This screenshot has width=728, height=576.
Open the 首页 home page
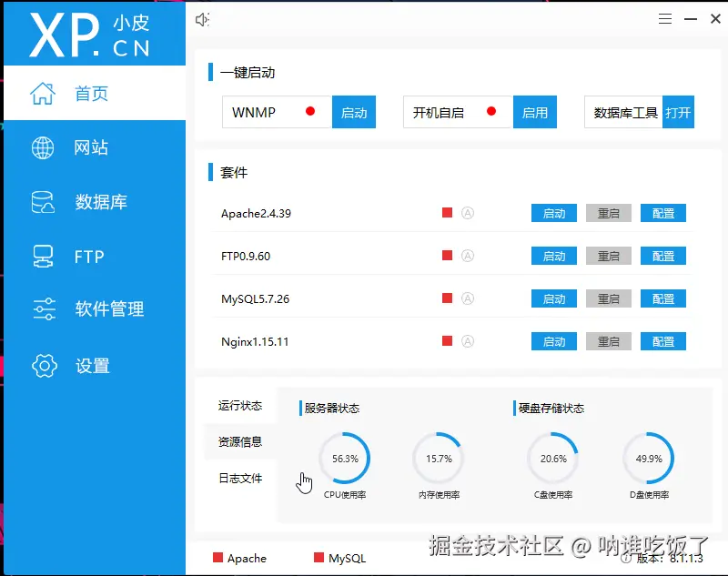[x=95, y=93]
